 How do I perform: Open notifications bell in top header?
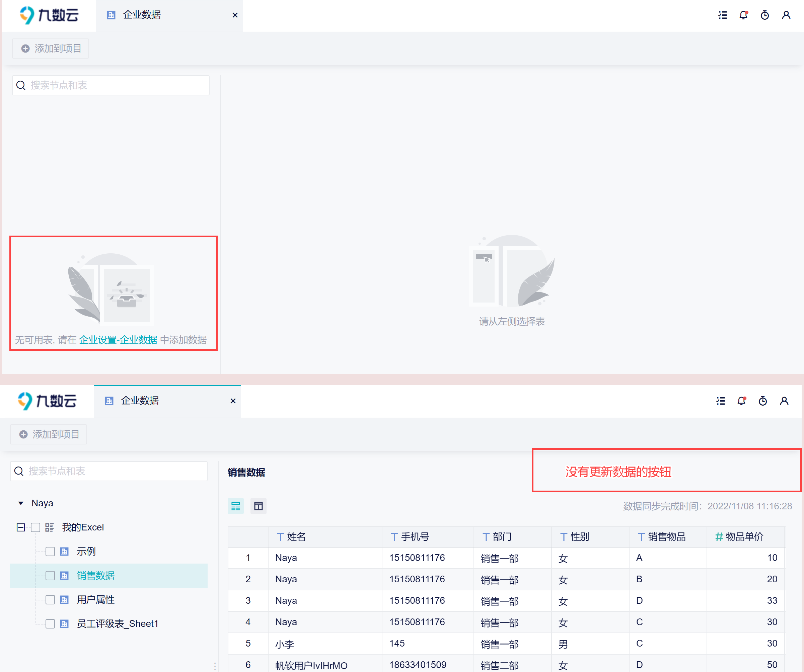point(743,15)
